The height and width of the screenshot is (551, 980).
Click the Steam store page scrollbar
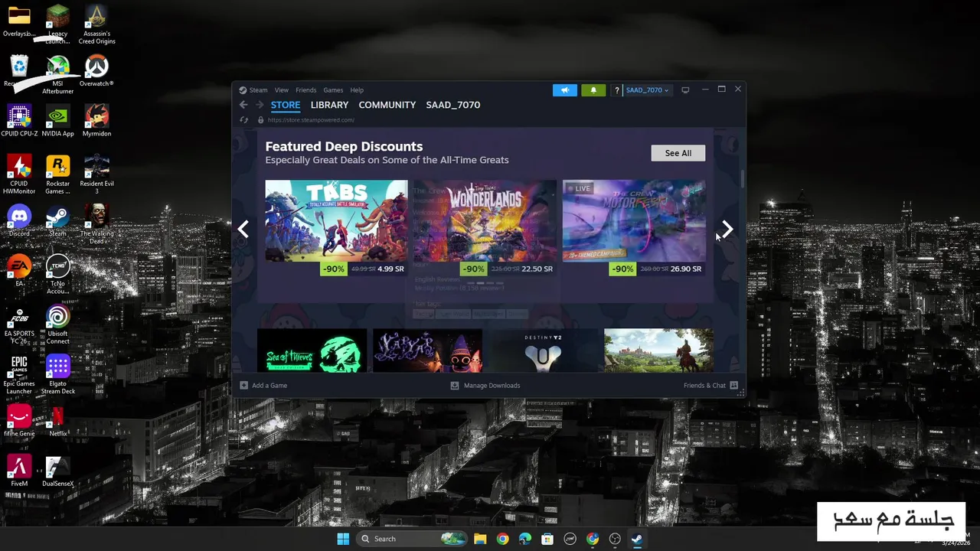(x=742, y=178)
